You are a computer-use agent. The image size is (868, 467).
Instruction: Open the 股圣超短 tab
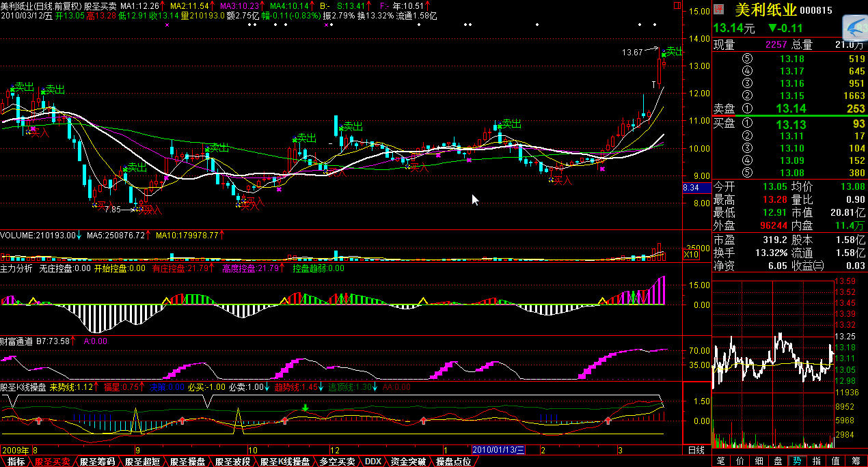142,462
